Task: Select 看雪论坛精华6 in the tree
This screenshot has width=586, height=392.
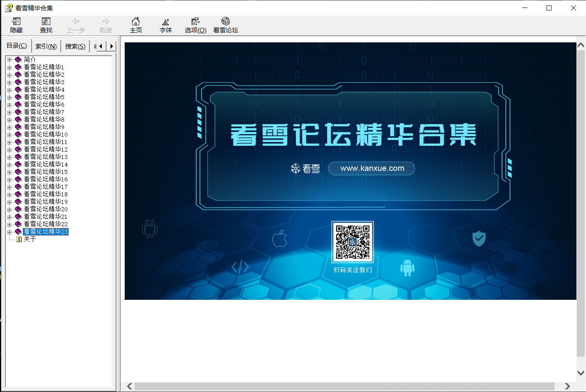Action: [44, 104]
